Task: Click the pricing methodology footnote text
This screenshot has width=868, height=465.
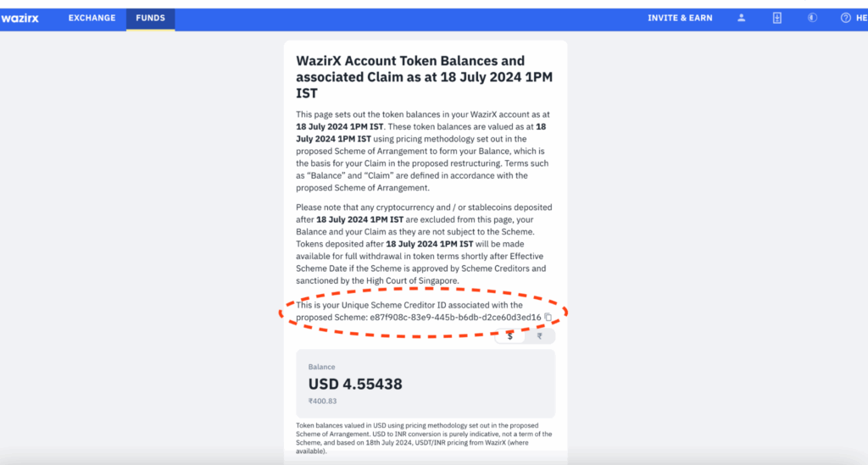Action: (x=424, y=439)
